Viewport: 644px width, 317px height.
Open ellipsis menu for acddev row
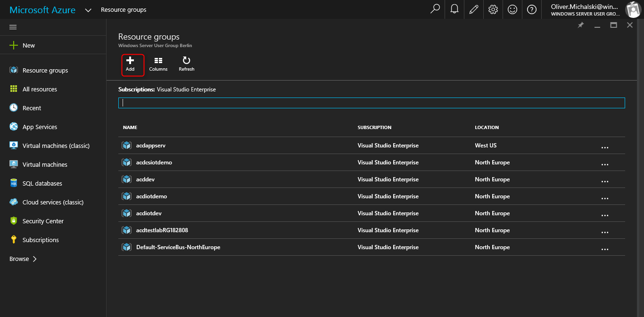coord(605,181)
